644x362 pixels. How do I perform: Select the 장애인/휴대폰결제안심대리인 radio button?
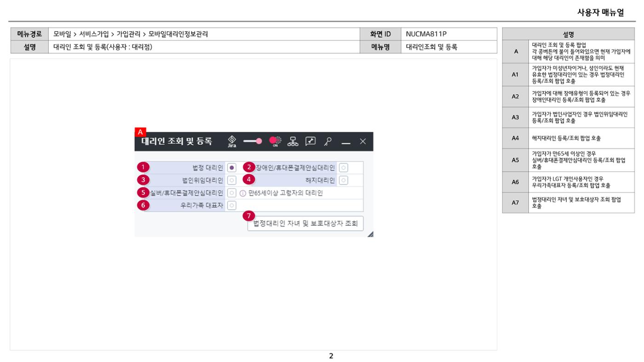pyautogui.click(x=344, y=168)
